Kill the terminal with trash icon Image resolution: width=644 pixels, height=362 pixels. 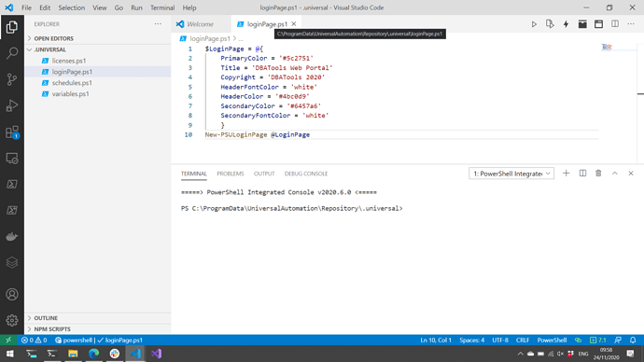coord(598,174)
